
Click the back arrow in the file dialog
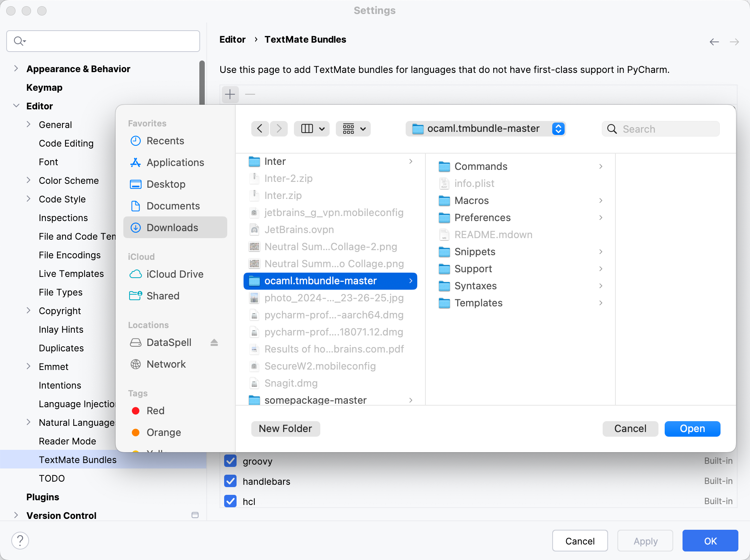260,128
